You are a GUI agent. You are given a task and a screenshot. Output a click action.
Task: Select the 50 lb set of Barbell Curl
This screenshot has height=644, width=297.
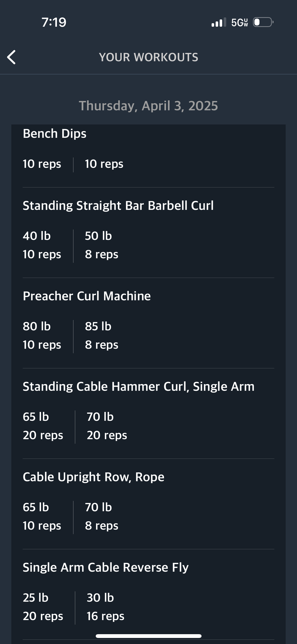pyautogui.click(x=101, y=245)
